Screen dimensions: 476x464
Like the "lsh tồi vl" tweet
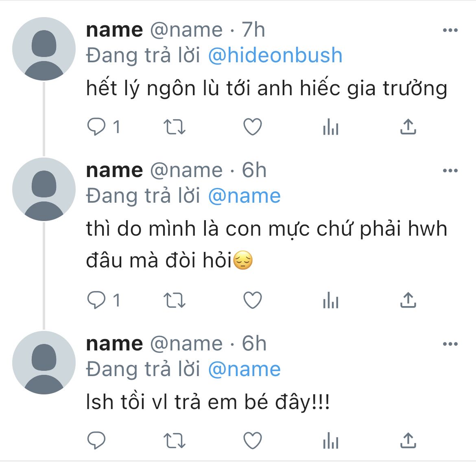252,440
